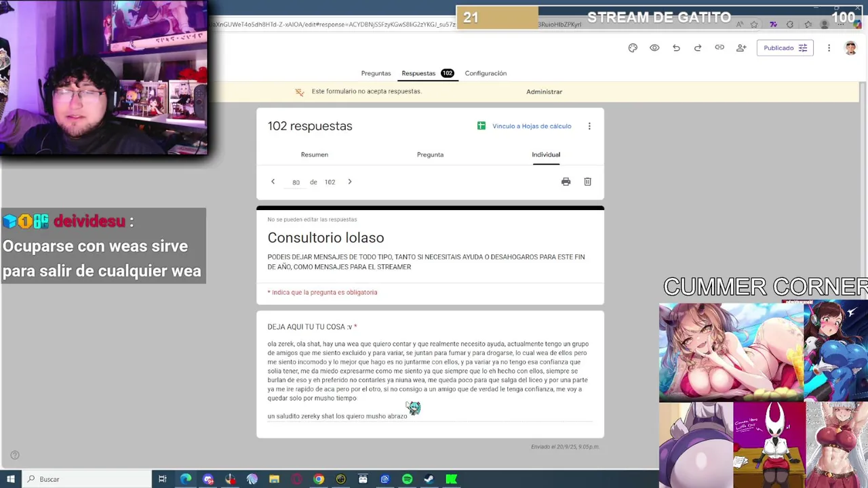
Task: Select the Resumen view tab
Action: [315, 155]
